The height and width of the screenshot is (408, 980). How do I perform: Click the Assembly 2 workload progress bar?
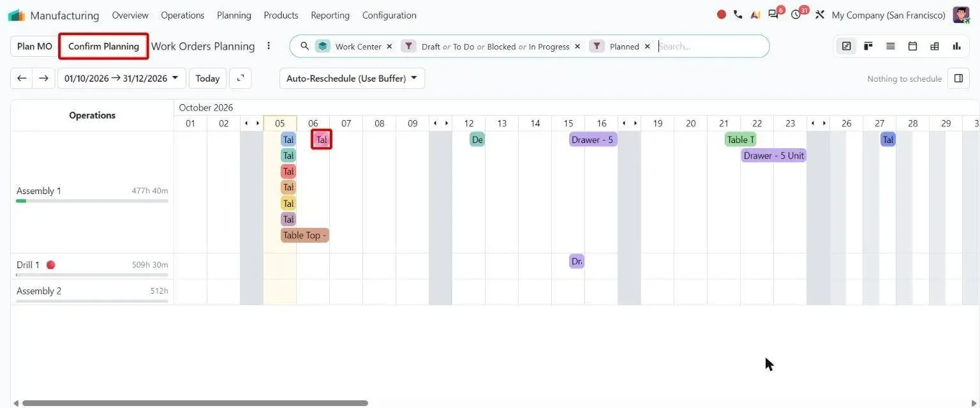tap(92, 301)
